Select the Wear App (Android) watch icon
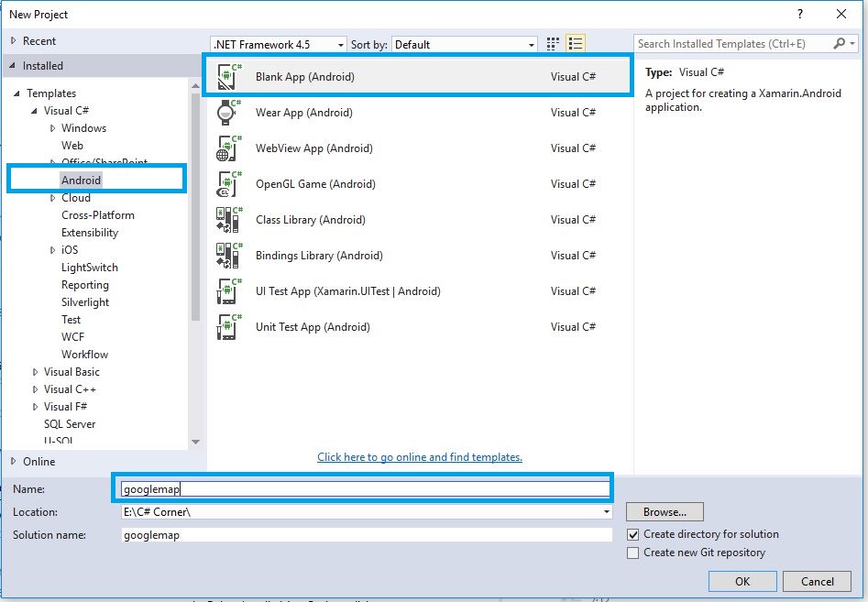868x602 pixels. point(228,113)
